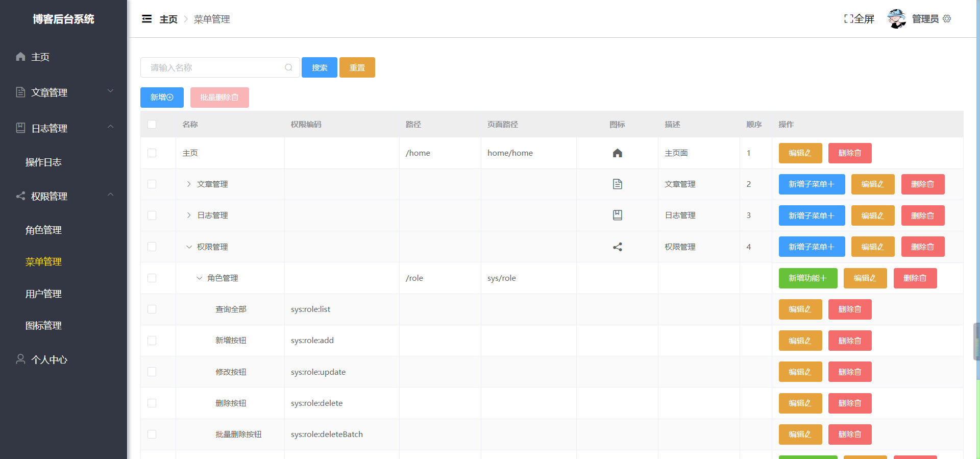This screenshot has width=980, height=459.
Task: Collapse the 权限管理 table row
Action: 189,247
